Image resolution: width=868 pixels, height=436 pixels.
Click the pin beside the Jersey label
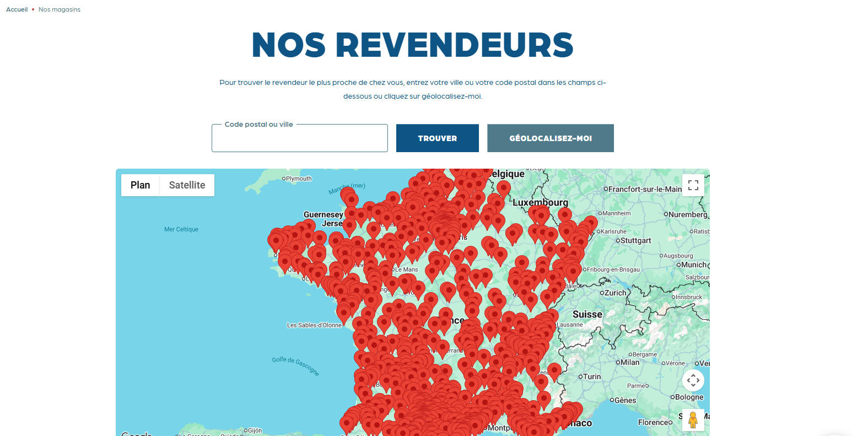(x=349, y=226)
